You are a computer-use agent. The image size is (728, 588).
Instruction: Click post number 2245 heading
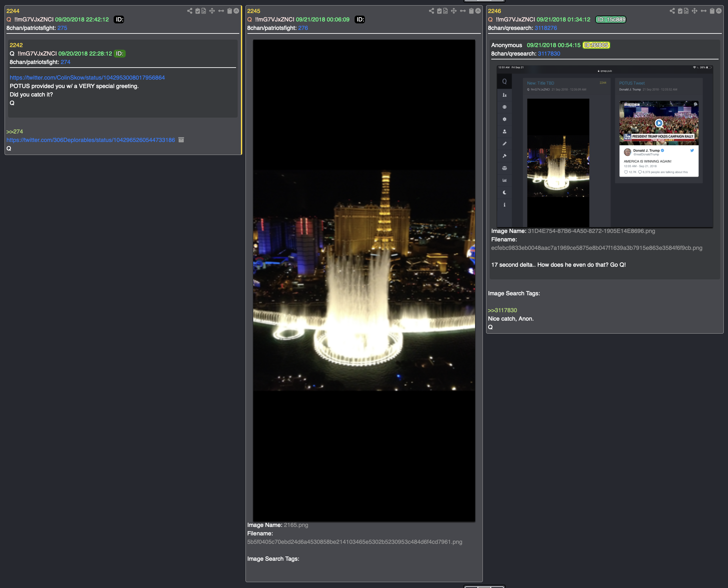254,11
